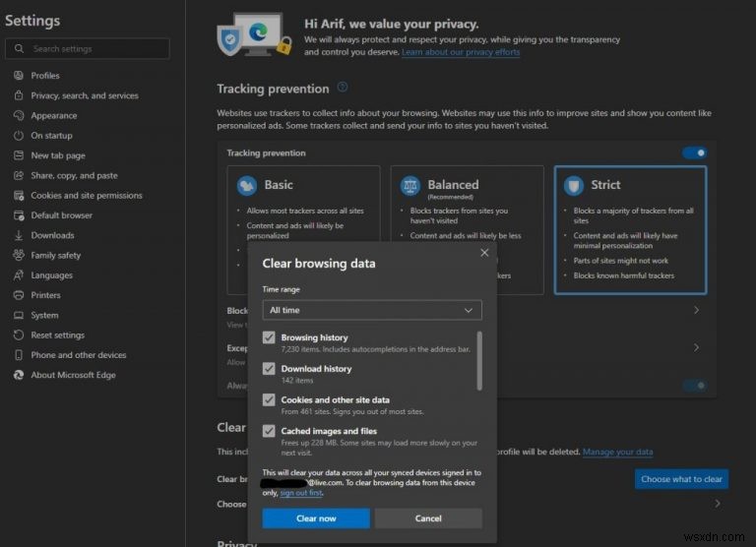Click the dialog's vertical scrollbar

pos(479,360)
